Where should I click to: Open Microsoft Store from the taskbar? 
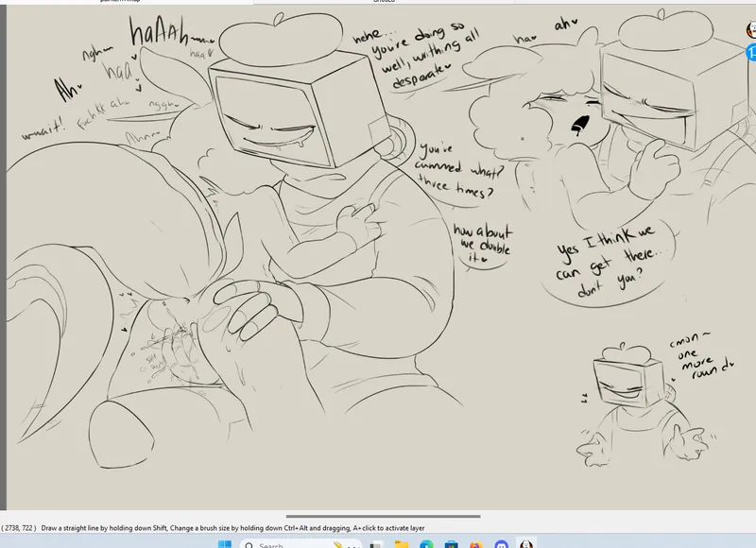[452, 545]
